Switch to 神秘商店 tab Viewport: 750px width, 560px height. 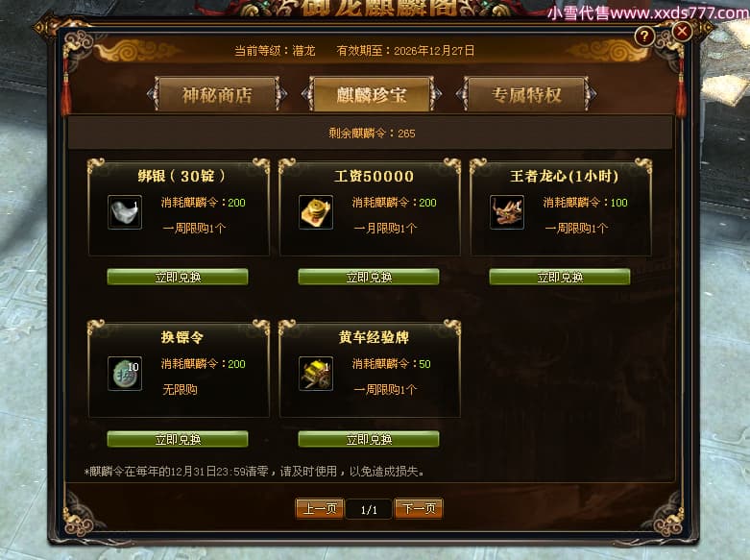(x=217, y=95)
